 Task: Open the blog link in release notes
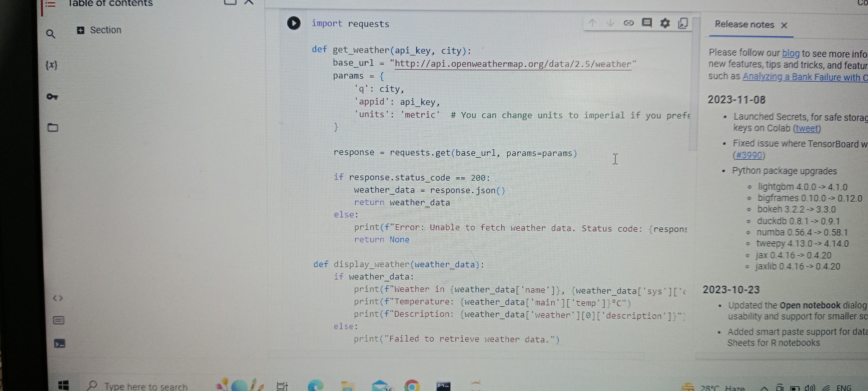790,53
